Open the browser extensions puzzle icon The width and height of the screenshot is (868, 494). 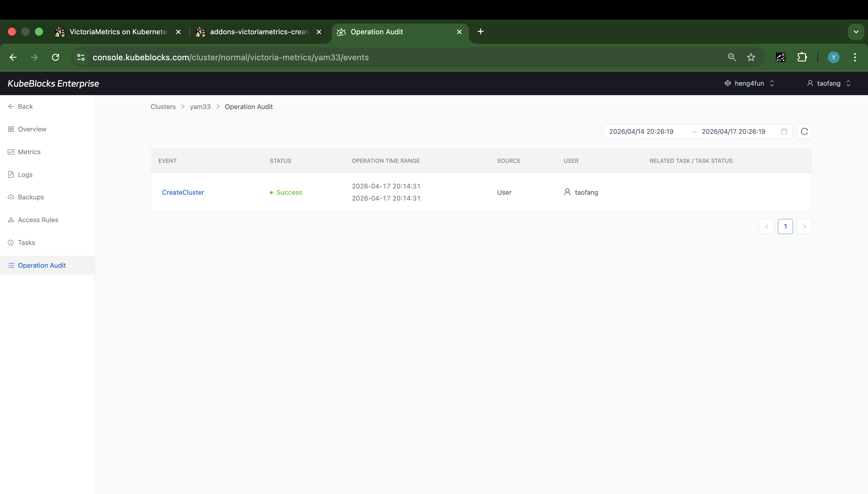[x=802, y=57]
